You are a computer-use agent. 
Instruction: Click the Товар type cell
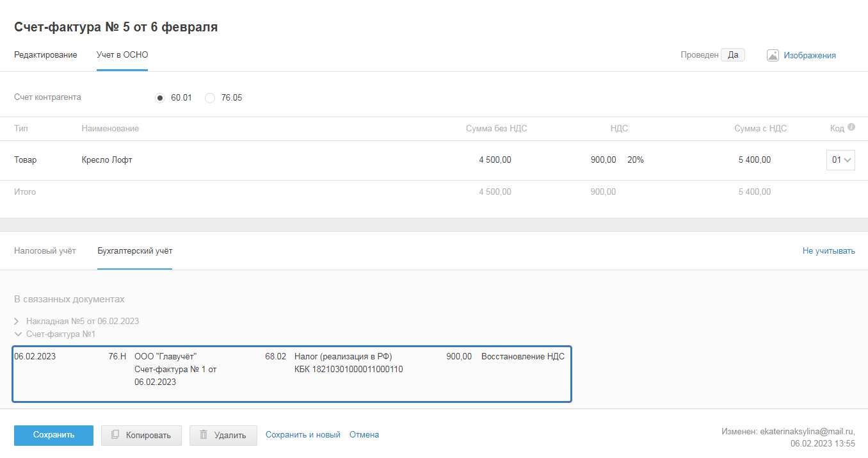[26, 160]
